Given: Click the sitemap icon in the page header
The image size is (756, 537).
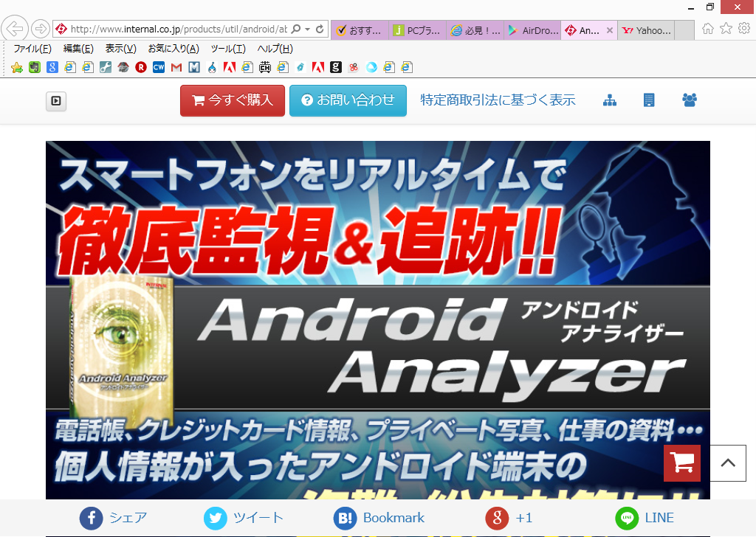Looking at the screenshot, I should point(610,100).
